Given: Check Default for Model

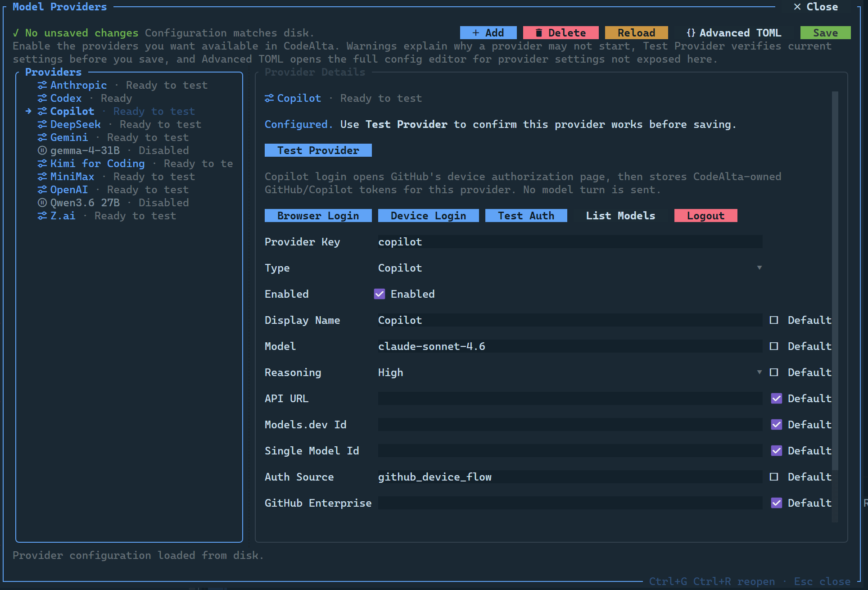Looking at the screenshot, I should click(x=774, y=346).
